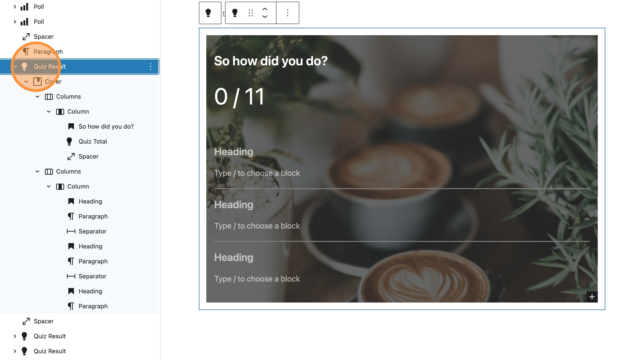Screen dimensions: 644x360
Task: Click the Quiz Result block type icon in toolbar
Action: point(235,13)
